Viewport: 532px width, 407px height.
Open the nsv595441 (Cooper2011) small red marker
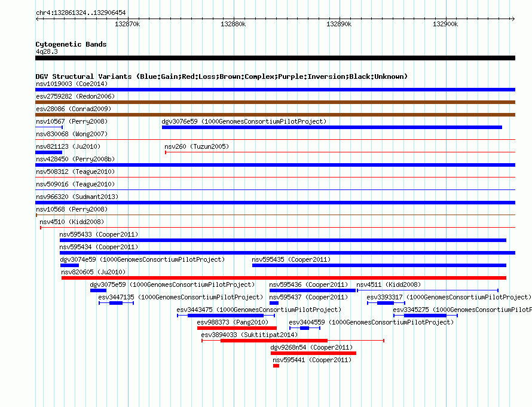[276, 366]
